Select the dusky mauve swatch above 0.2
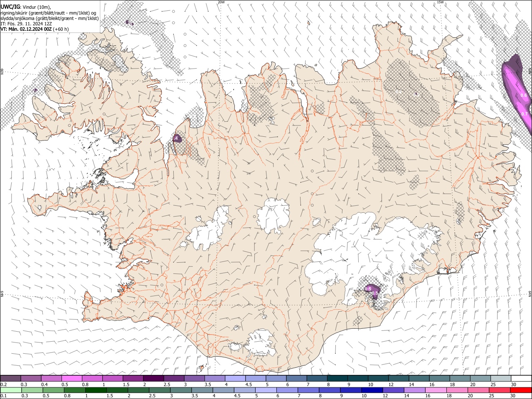 coord(10,378)
